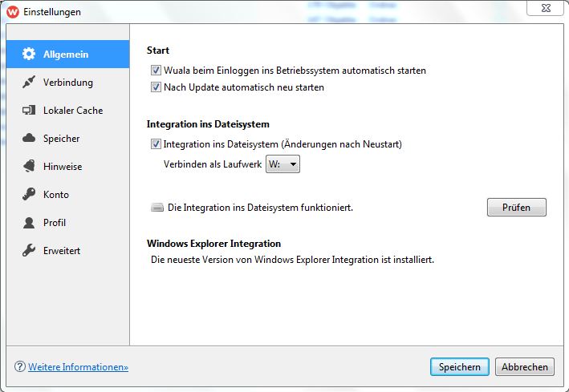Image resolution: width=569 pixels, height=392 pixels.
Task: Switch to Speicher settings
Action: pos(68,138)
